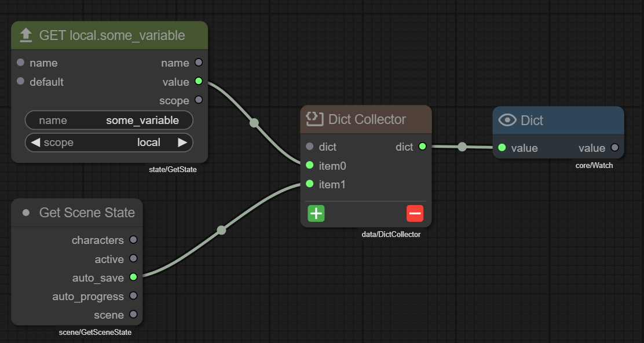Click the eye icon on Dict watch node
Screen dimensions: 644x343
pyautogui.click(x=507, y=120)
